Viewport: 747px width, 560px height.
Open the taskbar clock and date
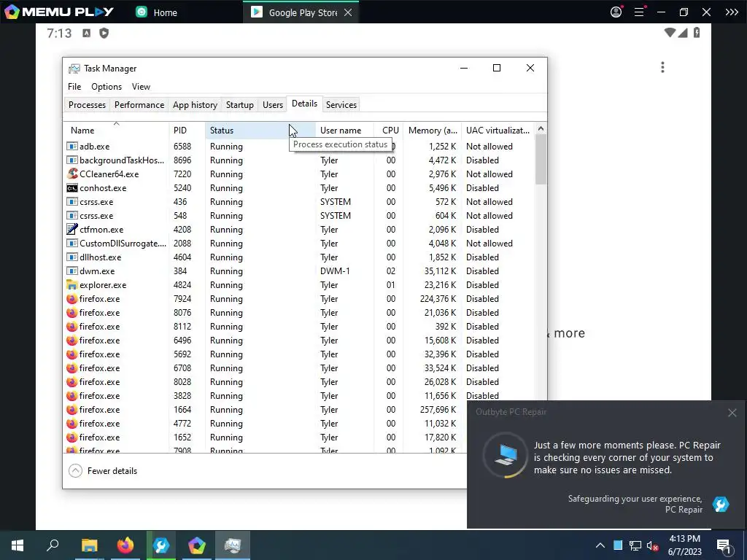[684, 545]
